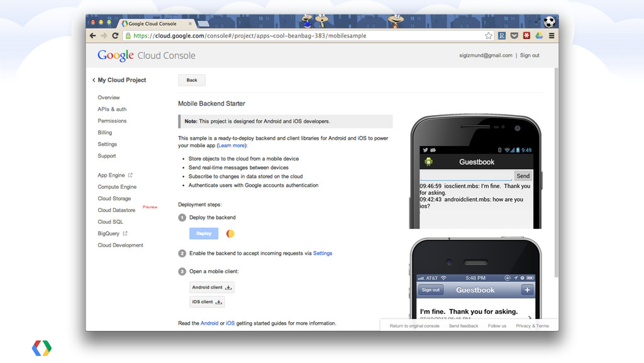Viewport: 644px width, 363px height.
Task: Click Send feedback in footer
Action: pos(464,326)
